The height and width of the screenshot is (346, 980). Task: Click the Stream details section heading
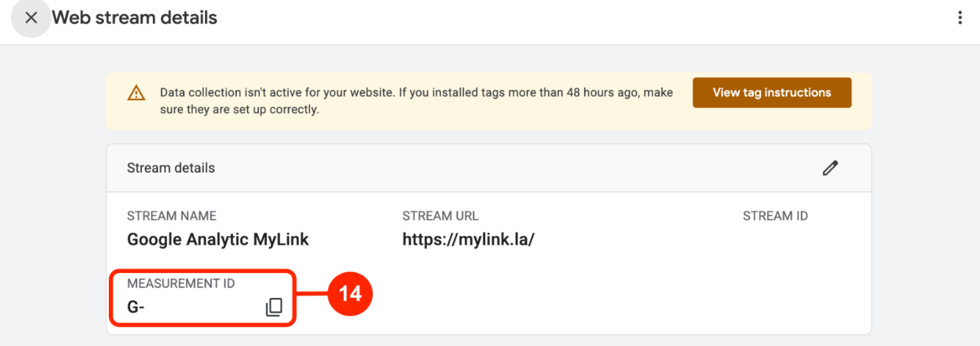171,168
